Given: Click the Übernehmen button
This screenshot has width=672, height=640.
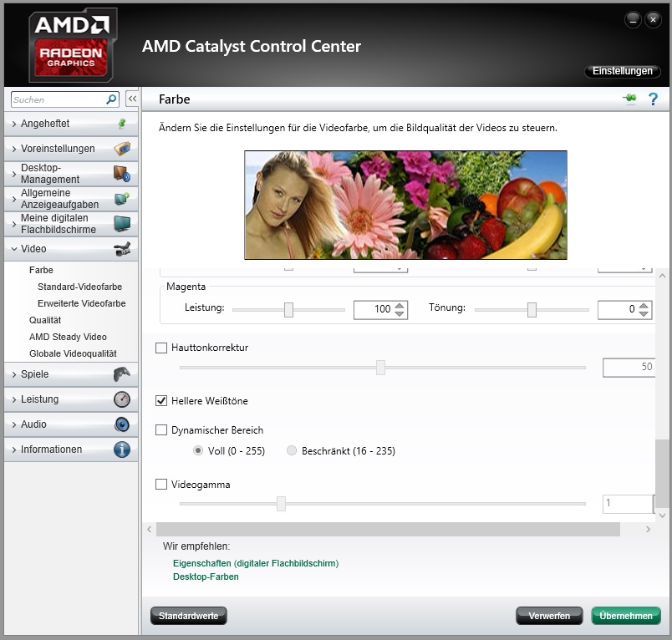Looking at the screenshot, I should tap(626, 616).
